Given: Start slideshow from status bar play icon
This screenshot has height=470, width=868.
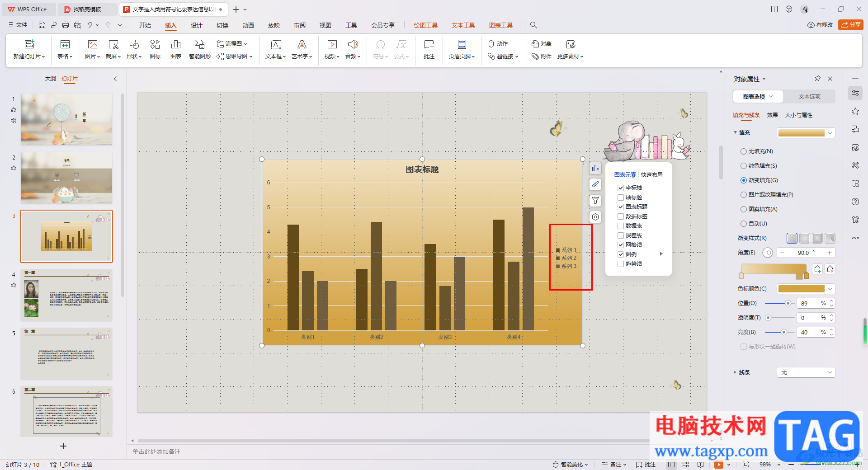Looking at the screenshot, I should pyautogui.click(x=719, y=465).
